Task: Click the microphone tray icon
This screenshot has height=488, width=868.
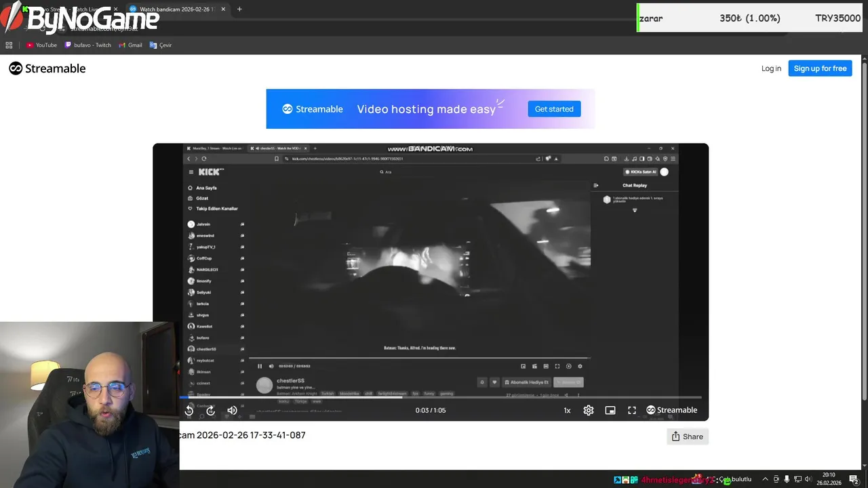Action: pyautogui.click(x=787, y=479)
